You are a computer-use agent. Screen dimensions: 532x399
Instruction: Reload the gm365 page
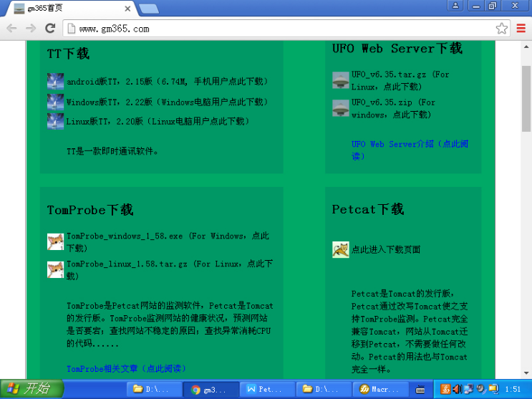tap(51, 29)
